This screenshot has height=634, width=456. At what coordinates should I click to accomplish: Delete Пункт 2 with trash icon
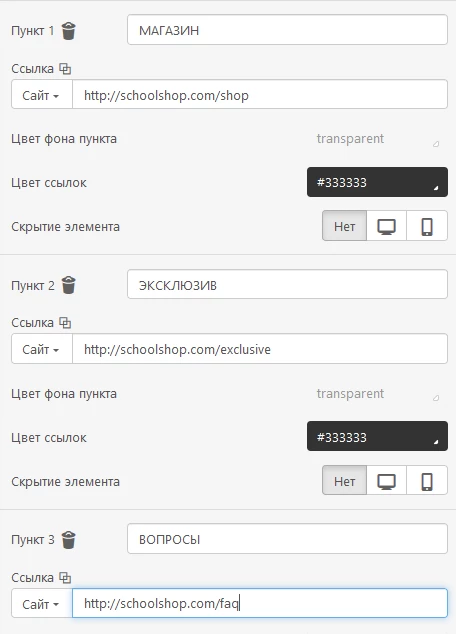pos(68,285)
